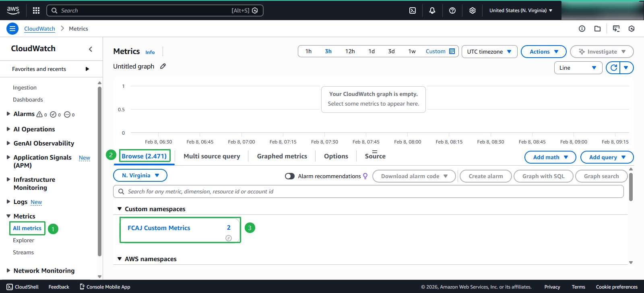Screen dimensions: 644x293
Task: Open the Options tab
Action: click(336, 156)
